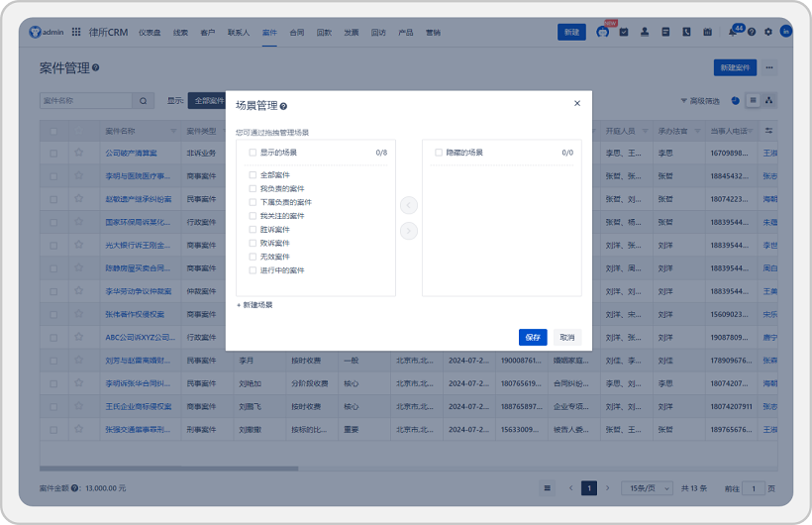Star the 公司破产清算案 row
The image size is (812, 525).
pos(78,153)
